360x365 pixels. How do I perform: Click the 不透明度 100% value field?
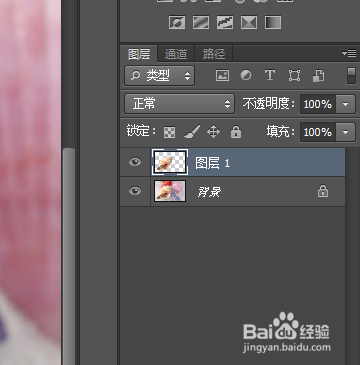(x=318, y=104)
